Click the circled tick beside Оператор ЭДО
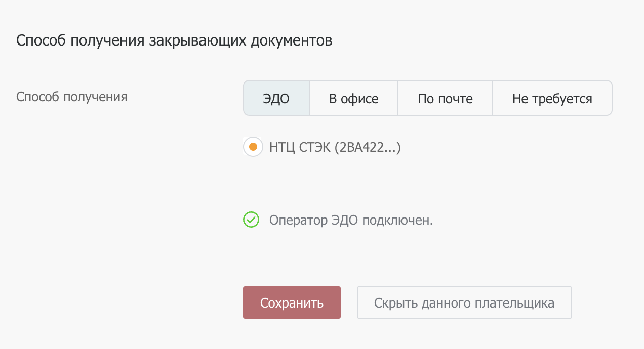 251,220
